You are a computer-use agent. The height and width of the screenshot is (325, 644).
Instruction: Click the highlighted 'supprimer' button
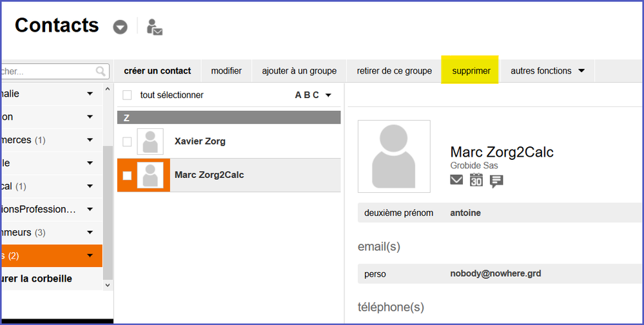pyautogui.click(x=471, y=71)
